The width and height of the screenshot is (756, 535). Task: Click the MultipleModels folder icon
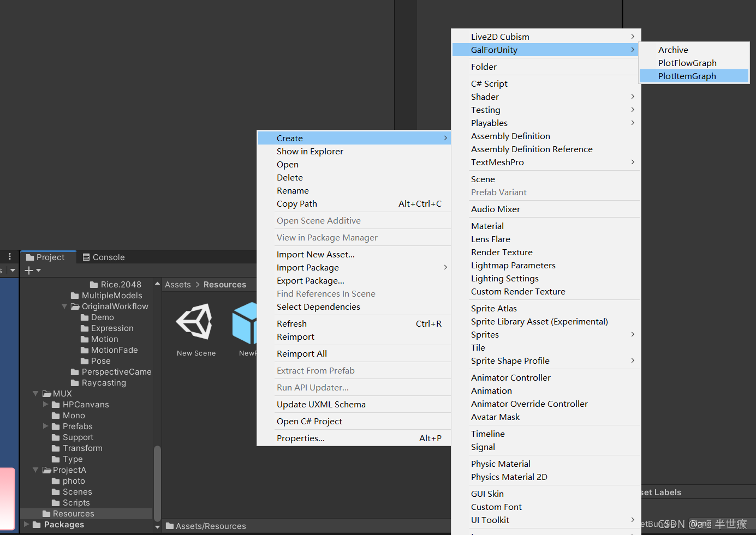(x=75, y=296)
